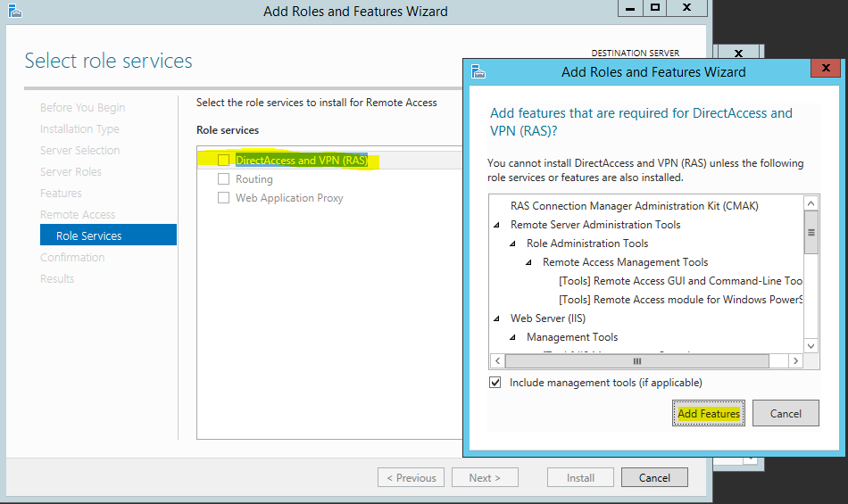Select the Role Services step

coord(108,235)
